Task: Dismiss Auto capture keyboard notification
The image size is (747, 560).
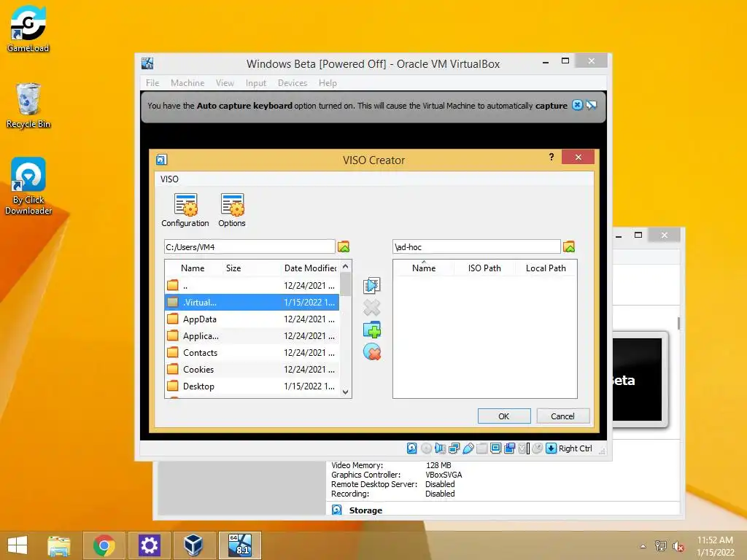Action: click(577, 105)
